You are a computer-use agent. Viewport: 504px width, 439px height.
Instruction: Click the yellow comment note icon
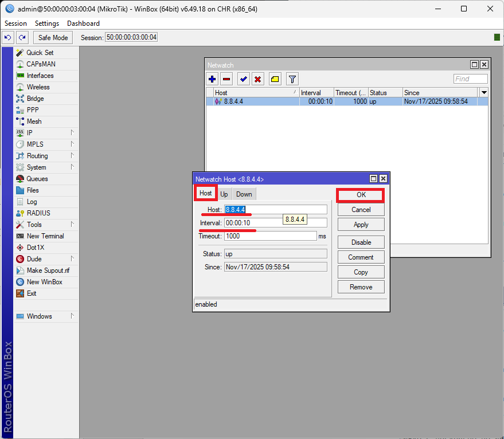[275, 79]
